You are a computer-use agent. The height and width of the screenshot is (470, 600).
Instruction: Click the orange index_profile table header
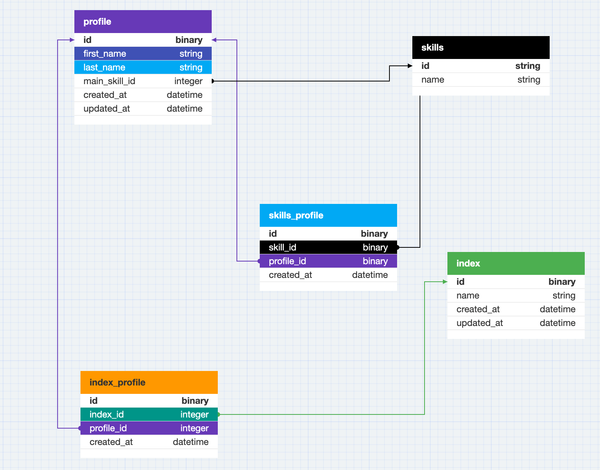pyautogui.click(x=148, y=382)
